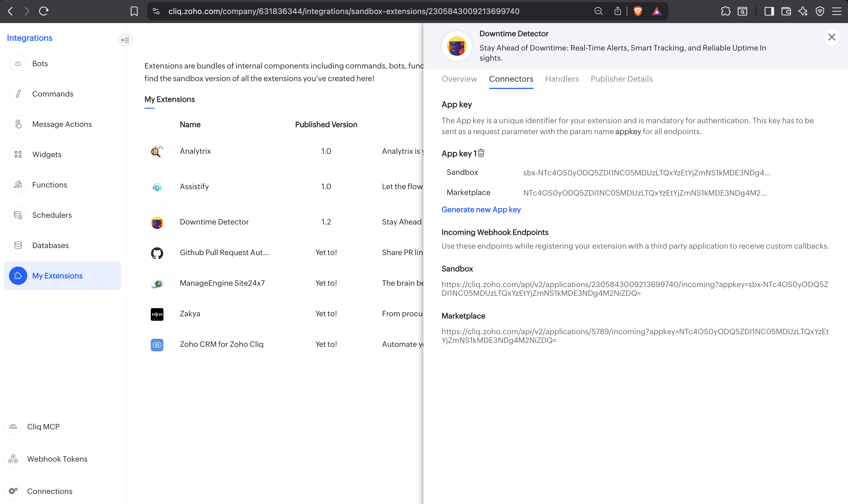Open the Zakya extension name
848x504 pixels.
pyautogui.click(x=190, y=313)
